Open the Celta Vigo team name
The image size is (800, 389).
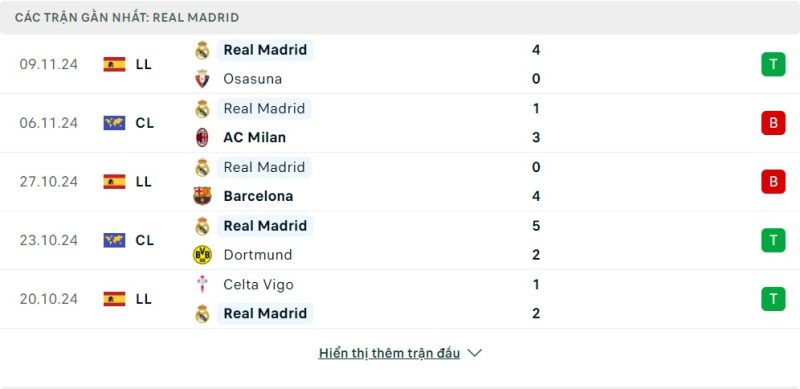point(259,284)
